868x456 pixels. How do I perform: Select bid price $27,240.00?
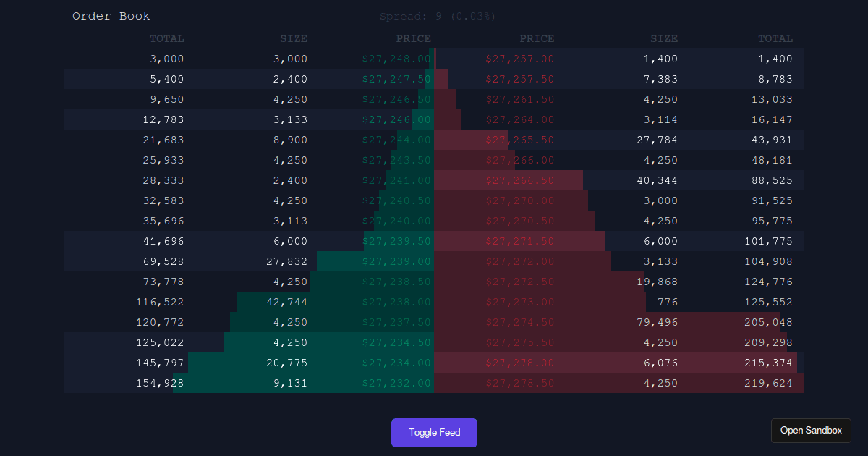(x=396, y=221)
